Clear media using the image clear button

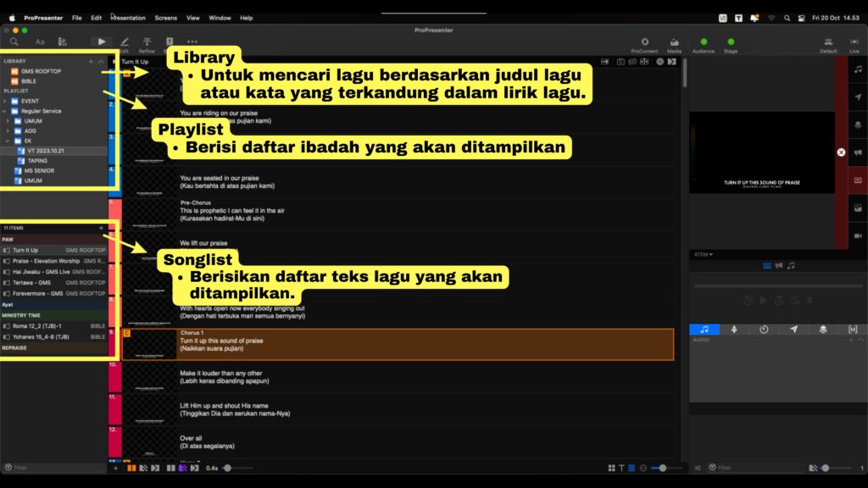tap(858, 208)
